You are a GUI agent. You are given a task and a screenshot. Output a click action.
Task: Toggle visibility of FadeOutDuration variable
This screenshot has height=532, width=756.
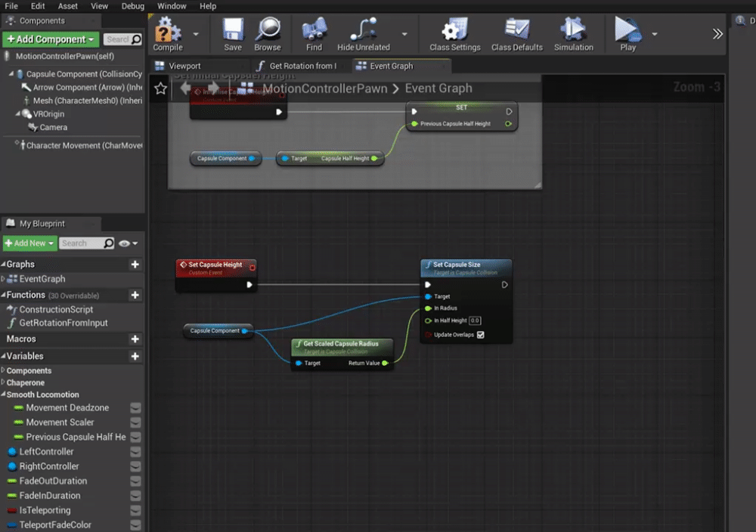(x=136, y=481)
